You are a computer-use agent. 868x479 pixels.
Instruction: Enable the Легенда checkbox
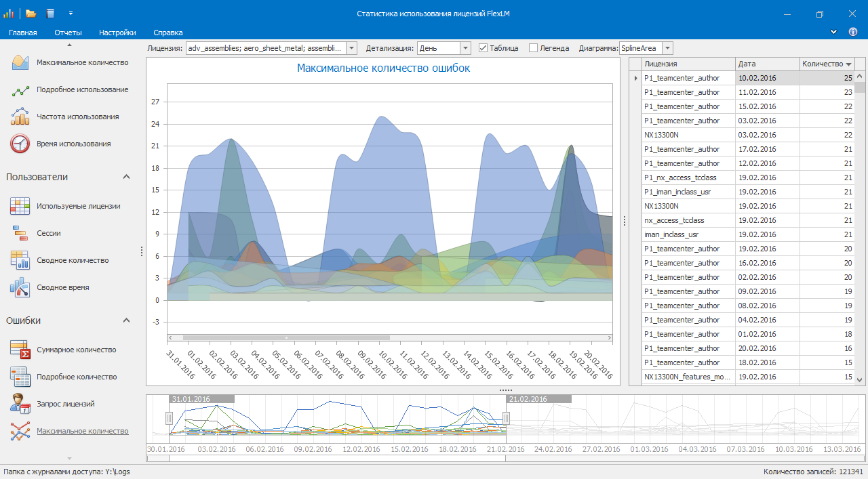(534, 48)
